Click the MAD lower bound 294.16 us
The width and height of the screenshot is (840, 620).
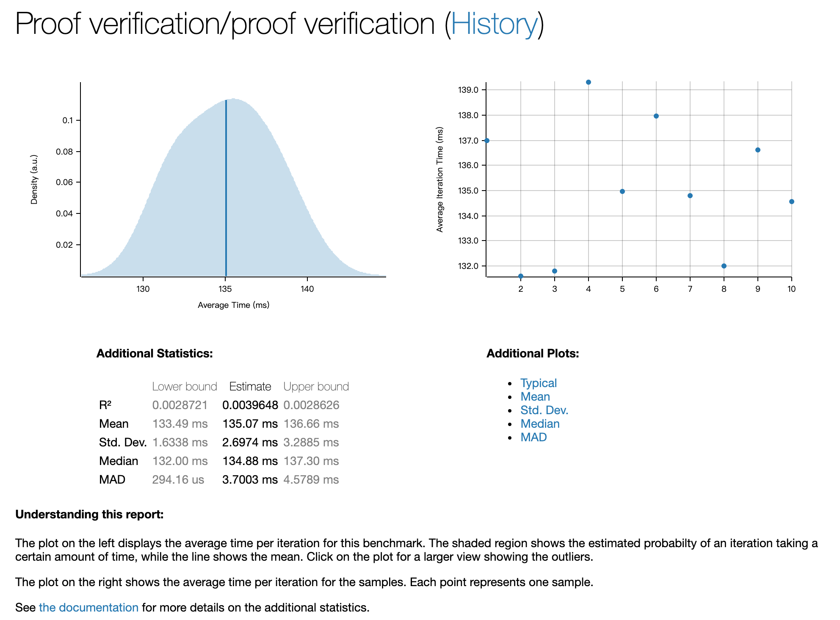178,479
